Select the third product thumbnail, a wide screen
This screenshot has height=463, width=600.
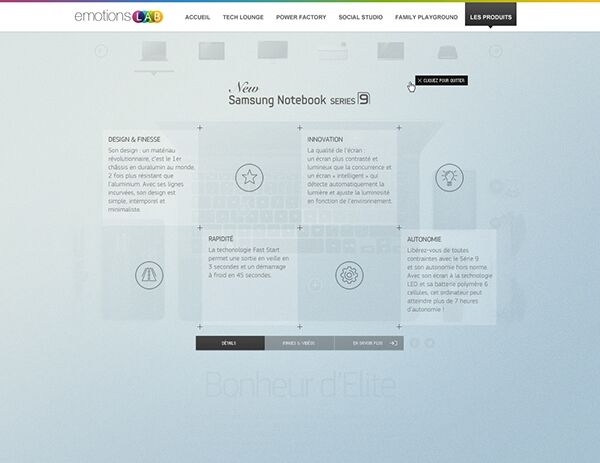point(272,50)
